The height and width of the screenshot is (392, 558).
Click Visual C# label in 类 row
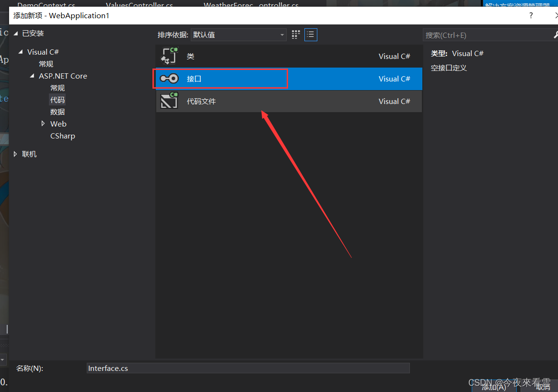point(395,56)
